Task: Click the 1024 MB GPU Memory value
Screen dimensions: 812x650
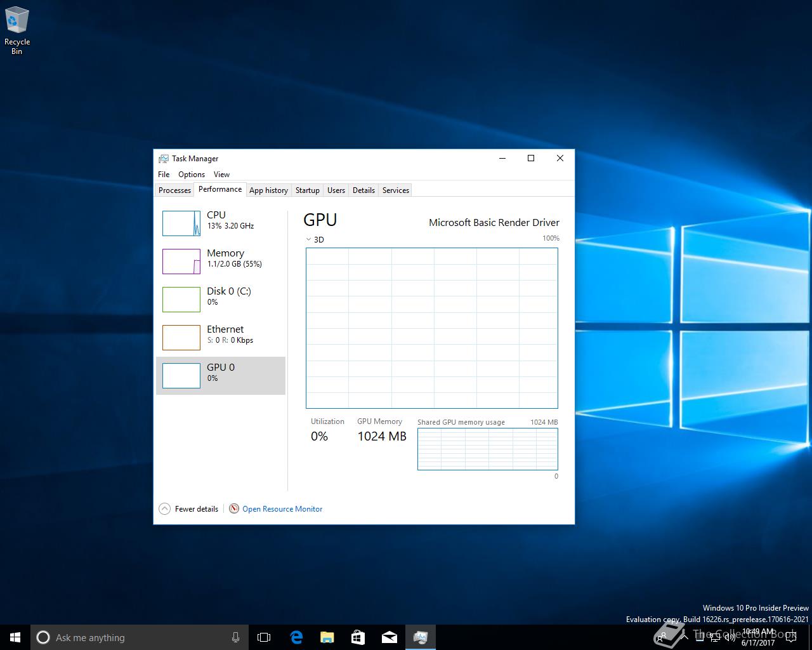Action: [x=382, y=436]
